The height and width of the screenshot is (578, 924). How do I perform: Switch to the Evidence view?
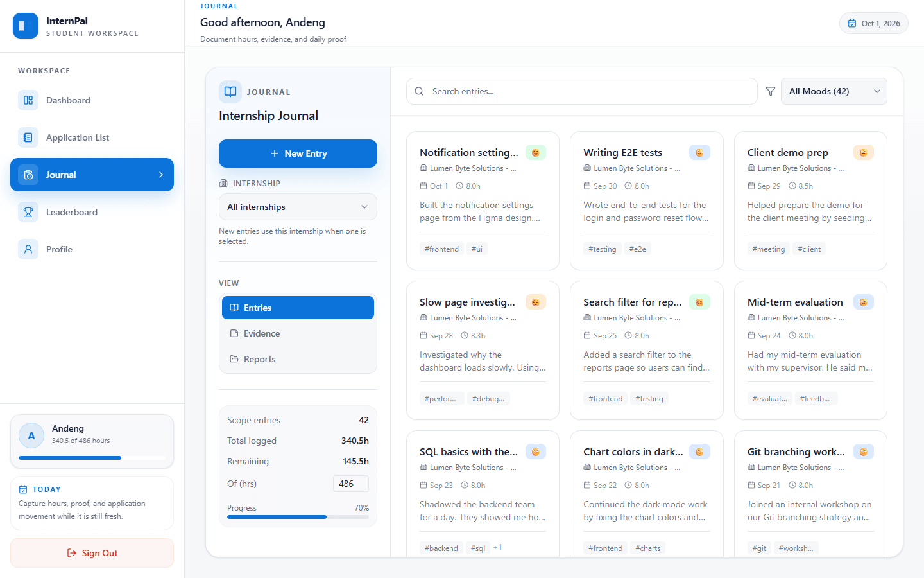[298, 333]
